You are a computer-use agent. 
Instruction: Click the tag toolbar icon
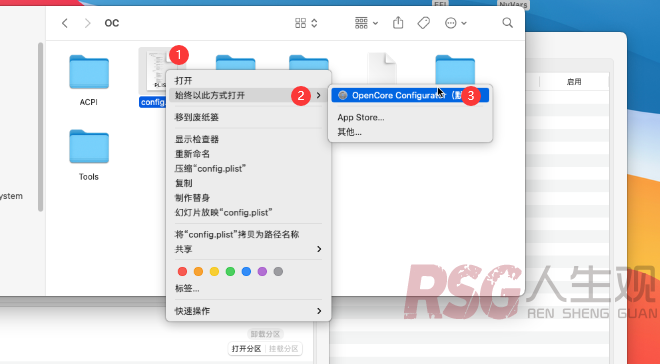tap(423, 23)
